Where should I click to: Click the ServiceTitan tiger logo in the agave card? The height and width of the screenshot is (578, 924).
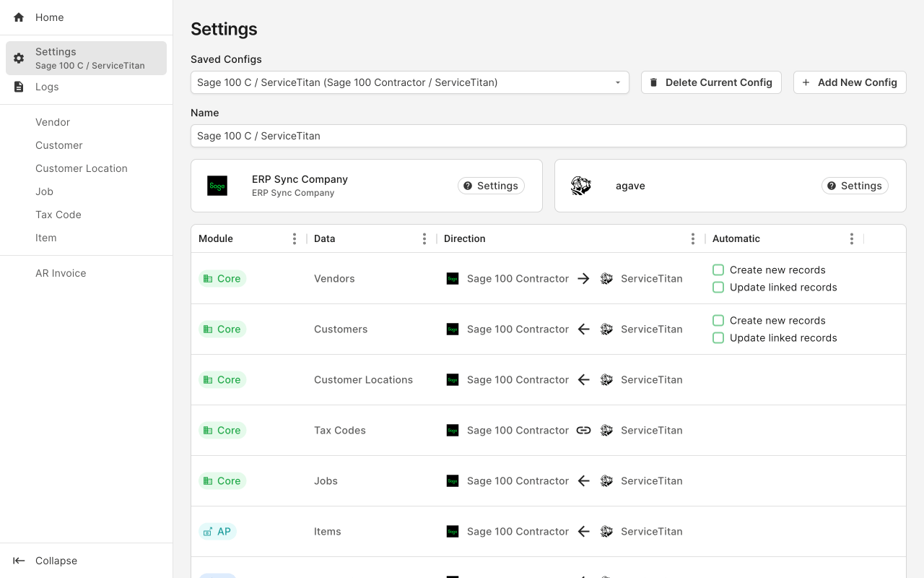581,186
